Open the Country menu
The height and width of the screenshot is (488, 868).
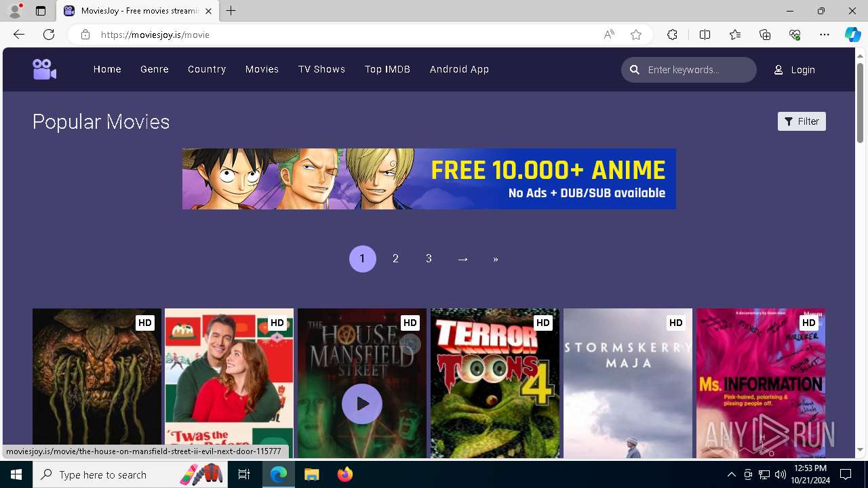coord(207,69)
